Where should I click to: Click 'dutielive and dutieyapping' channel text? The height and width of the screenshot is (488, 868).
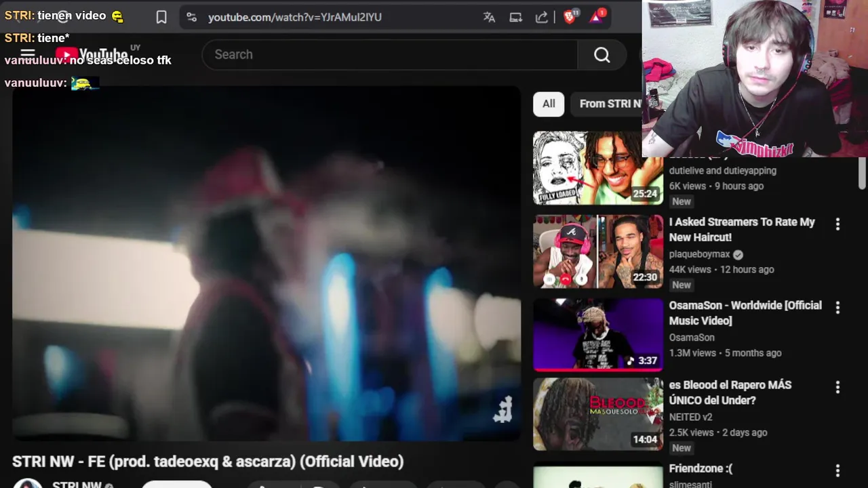point(723,171)
